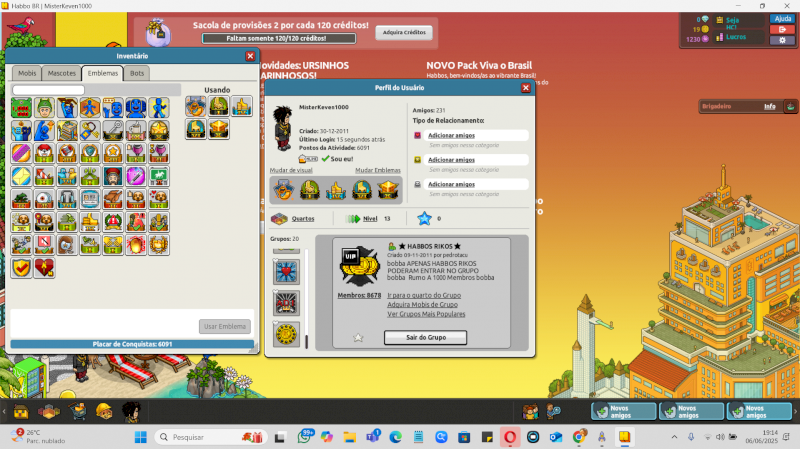Screen dimensions: 800x449
Task: Click Adicionar amigos in heart category
Action: pyautogui.click(x=452, y=135)
